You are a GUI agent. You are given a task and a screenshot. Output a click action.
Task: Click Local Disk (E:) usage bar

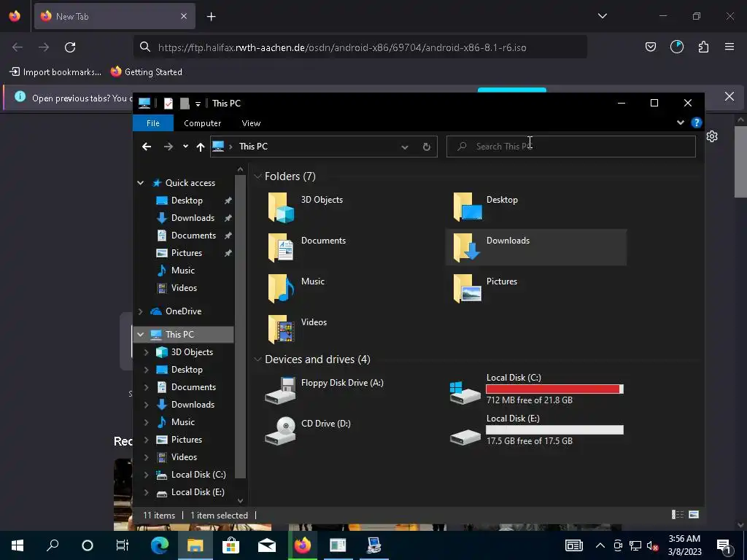[554, 430]
